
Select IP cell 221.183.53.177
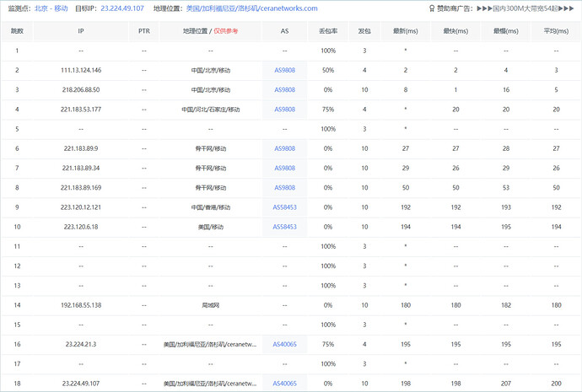click(81, 110)
